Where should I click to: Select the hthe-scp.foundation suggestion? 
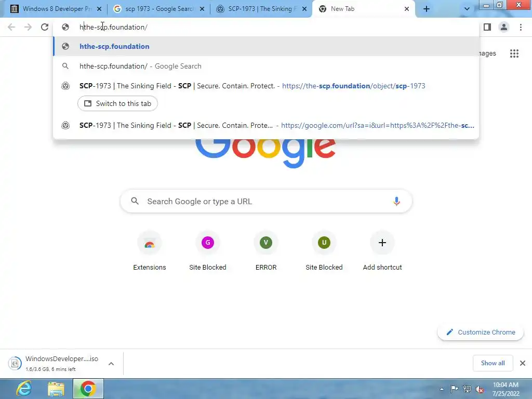pyautogui.click(x=266, y=46)
